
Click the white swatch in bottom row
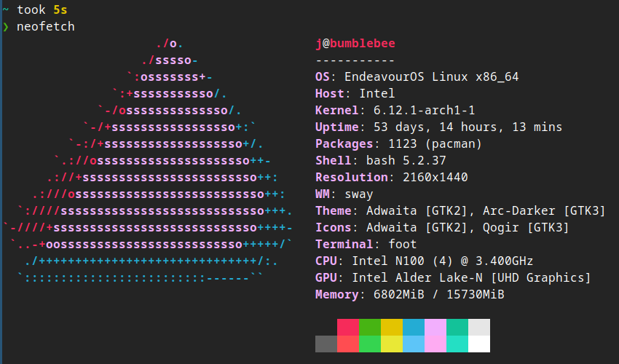click(x=479, y=344)
